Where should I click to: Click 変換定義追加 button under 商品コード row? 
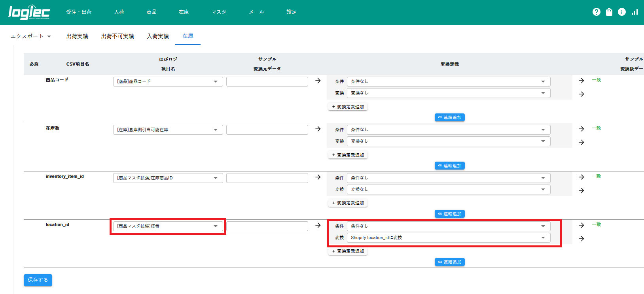tap(348, 107)
